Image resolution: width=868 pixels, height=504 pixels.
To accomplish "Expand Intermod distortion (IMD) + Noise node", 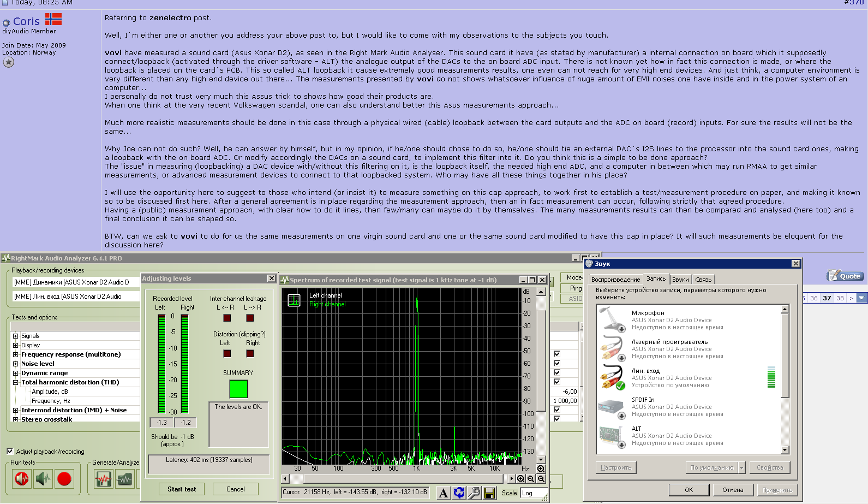I will pyautogui.click(x=16, y=410).
